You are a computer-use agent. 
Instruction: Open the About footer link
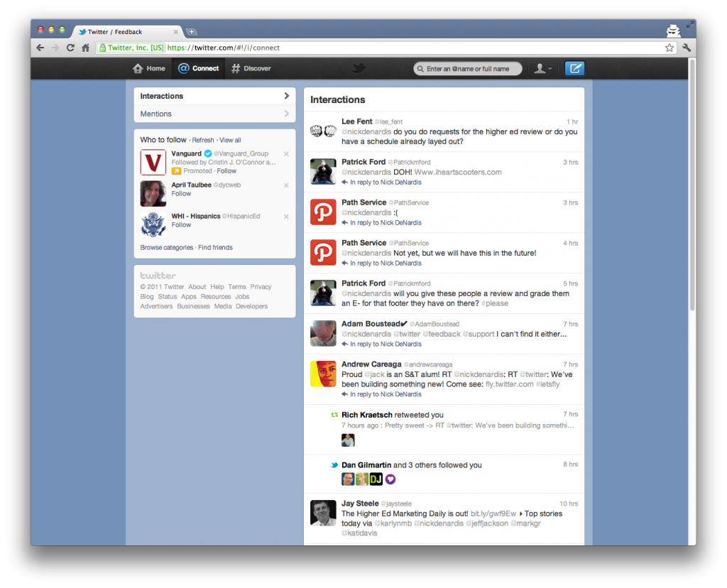(x=197, y=287)
